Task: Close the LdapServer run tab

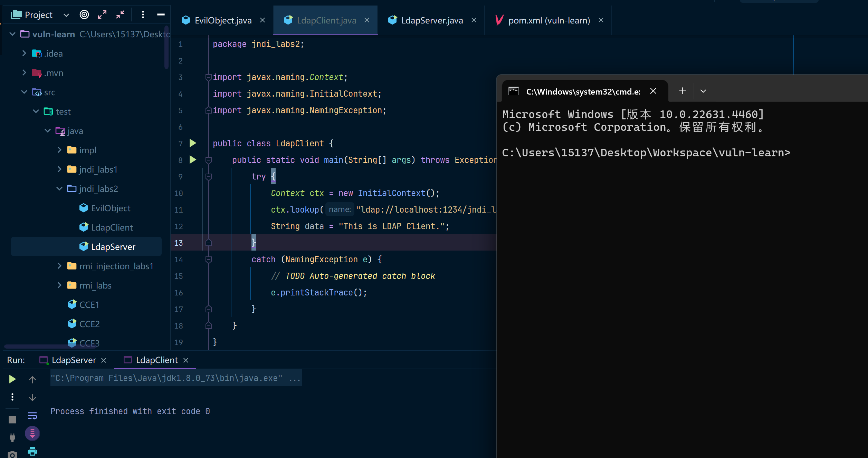Action: 104,360
